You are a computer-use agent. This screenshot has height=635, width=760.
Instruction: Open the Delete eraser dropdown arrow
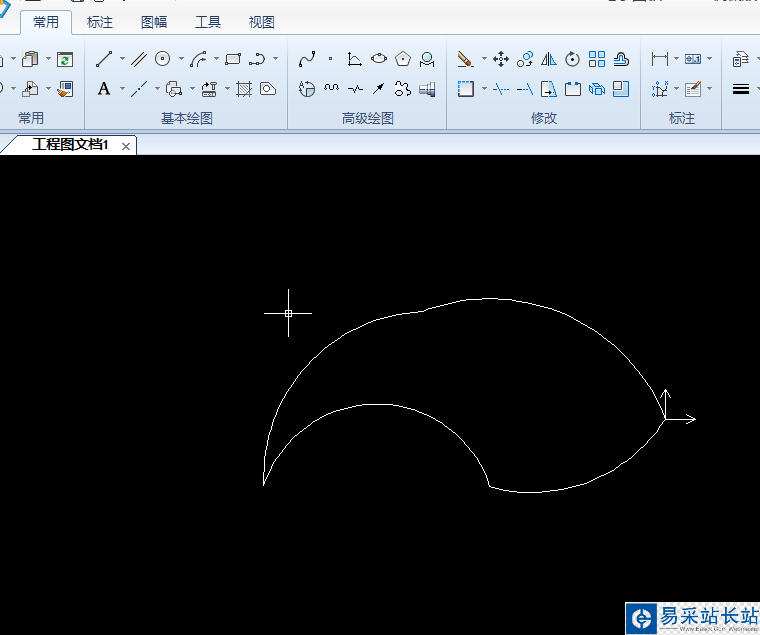click(484, 59)
